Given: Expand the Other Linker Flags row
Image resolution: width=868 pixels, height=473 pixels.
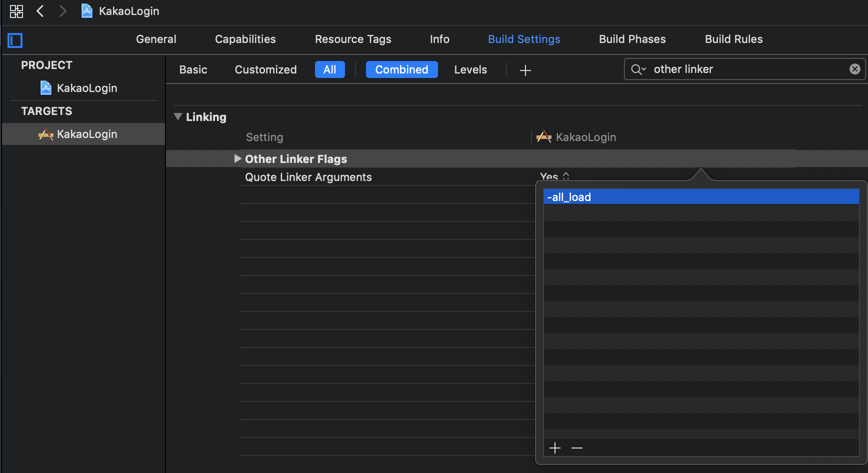Looking at the screenshot, I should tap(237, 158).
